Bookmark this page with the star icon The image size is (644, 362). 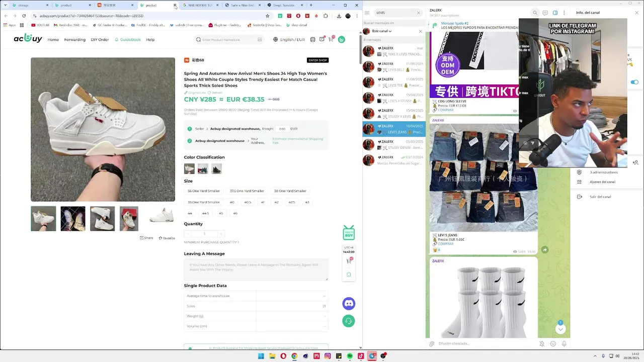(x=267, y=16)
